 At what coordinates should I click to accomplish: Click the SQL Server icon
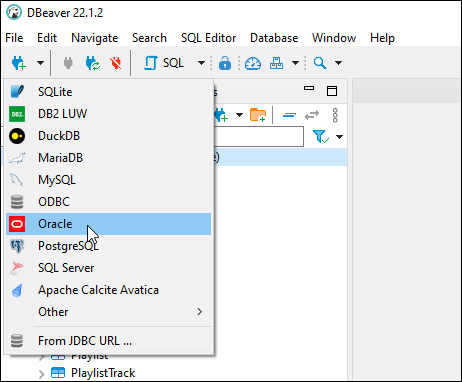tap(17, 268)
